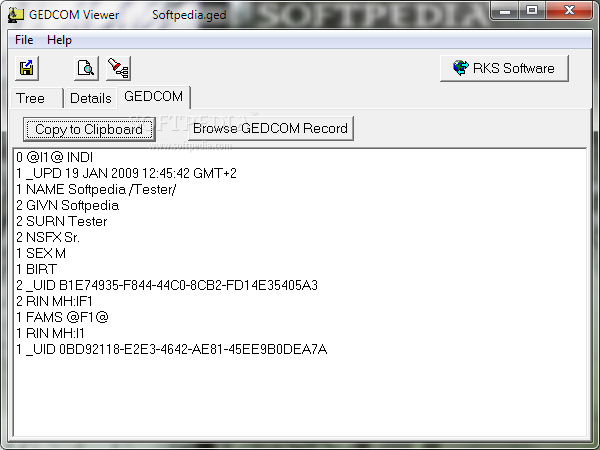Click the globe icon on RKS Software
The image size is (600, 450).
(461, 68)
